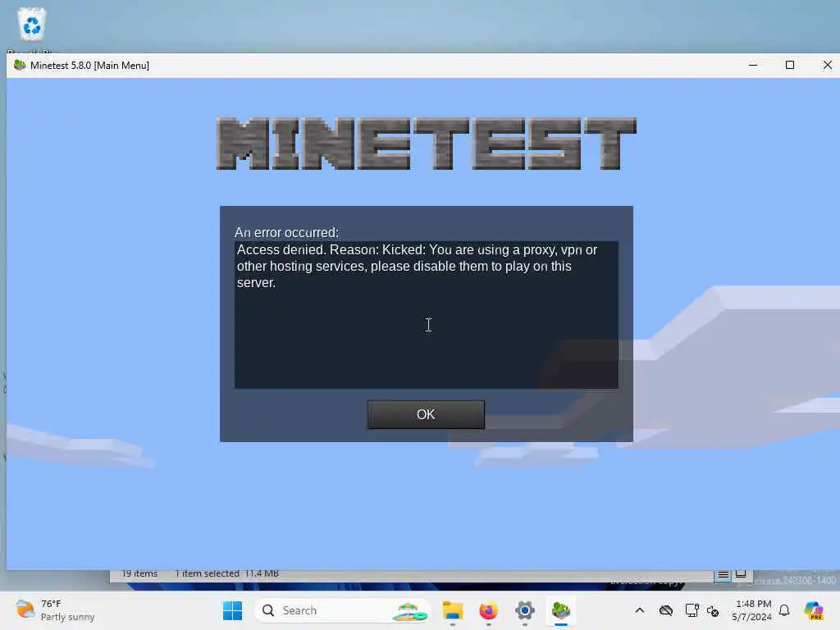The image size is (840, 630).
Task: Click the cloud sync off tray icon
Action: pyautogui.click(x=666, y=610)
